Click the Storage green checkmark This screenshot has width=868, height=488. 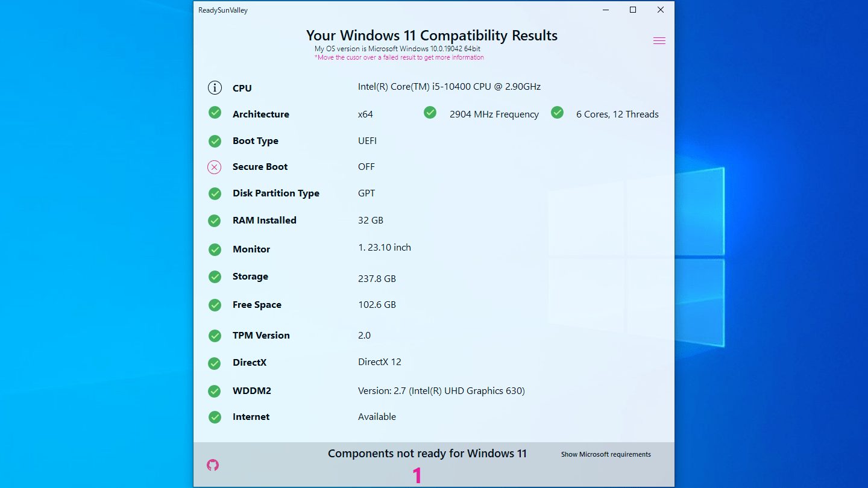pyautogui.click(x=215, y=277)
